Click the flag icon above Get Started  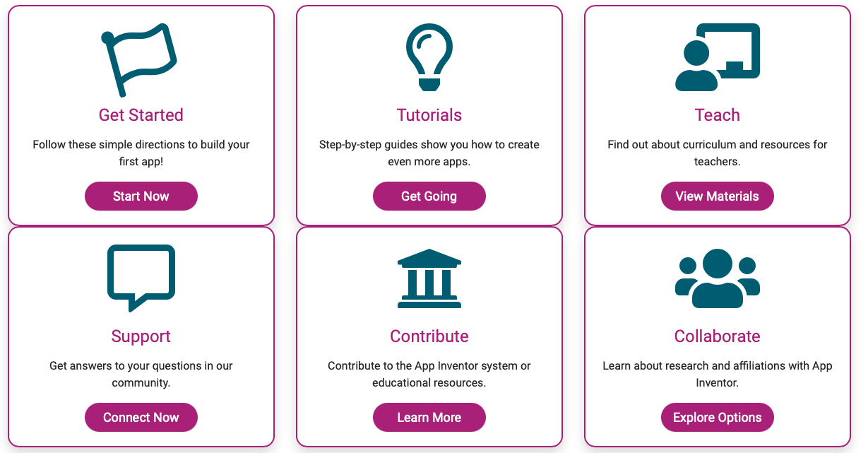[140, 59]
